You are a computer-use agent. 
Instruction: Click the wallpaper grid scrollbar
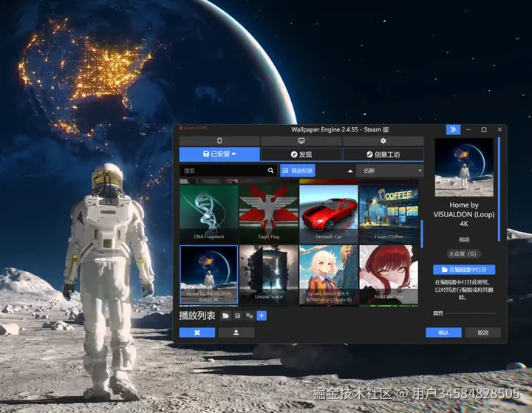(x=422, y=234)
